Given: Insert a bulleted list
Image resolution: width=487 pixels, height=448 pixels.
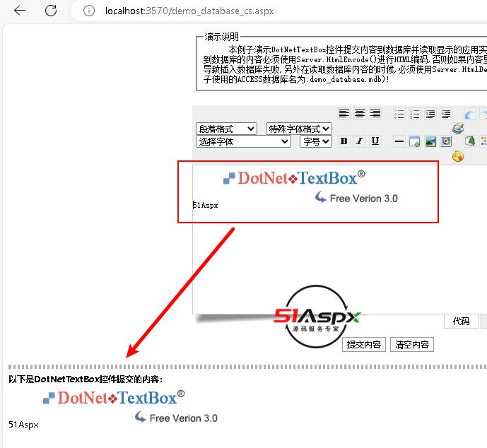Looking at the screenshot, I should (x=399, y=114).
